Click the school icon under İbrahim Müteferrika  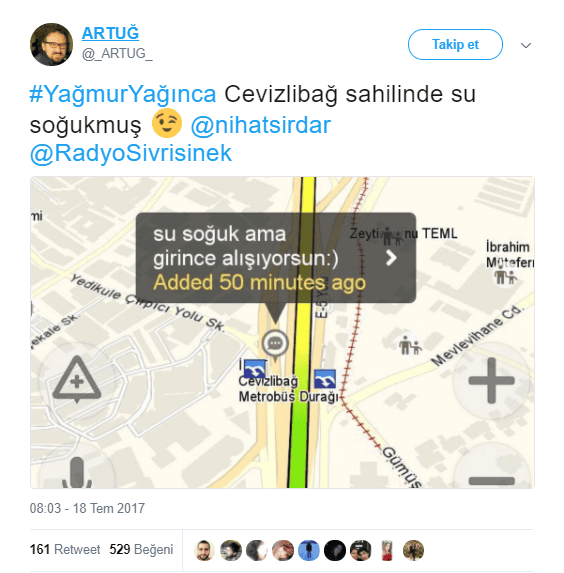[x=506, y=277]
